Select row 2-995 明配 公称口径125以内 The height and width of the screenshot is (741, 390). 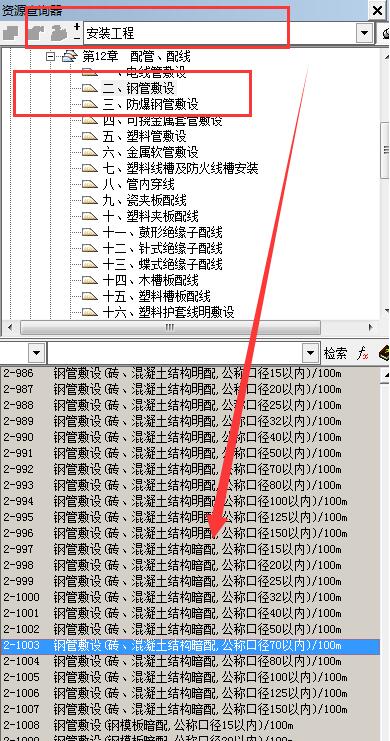(x=190, y=517)
